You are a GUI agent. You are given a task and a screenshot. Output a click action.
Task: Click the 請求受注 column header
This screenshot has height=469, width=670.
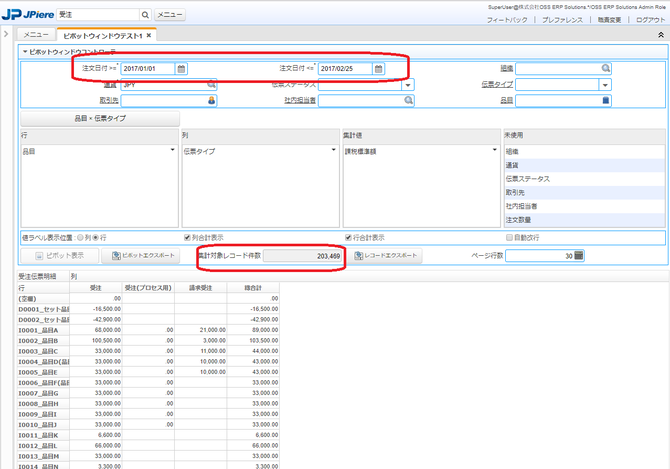[x=200, y=288]
